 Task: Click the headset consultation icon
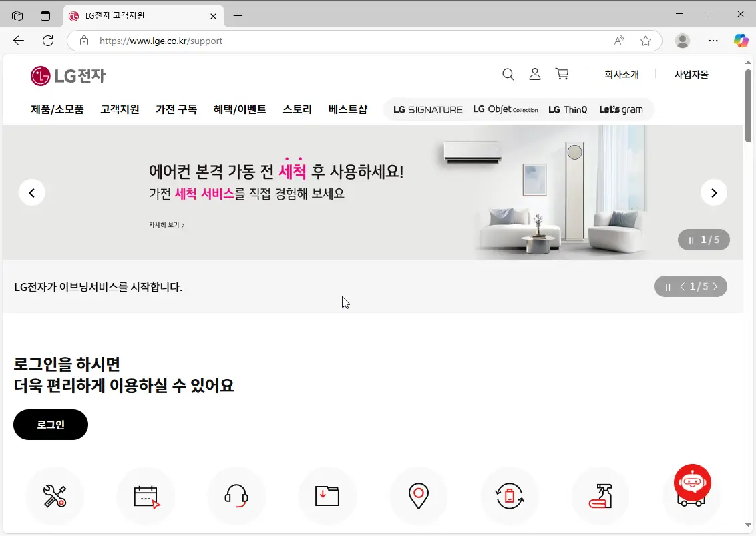coord(236,495)
